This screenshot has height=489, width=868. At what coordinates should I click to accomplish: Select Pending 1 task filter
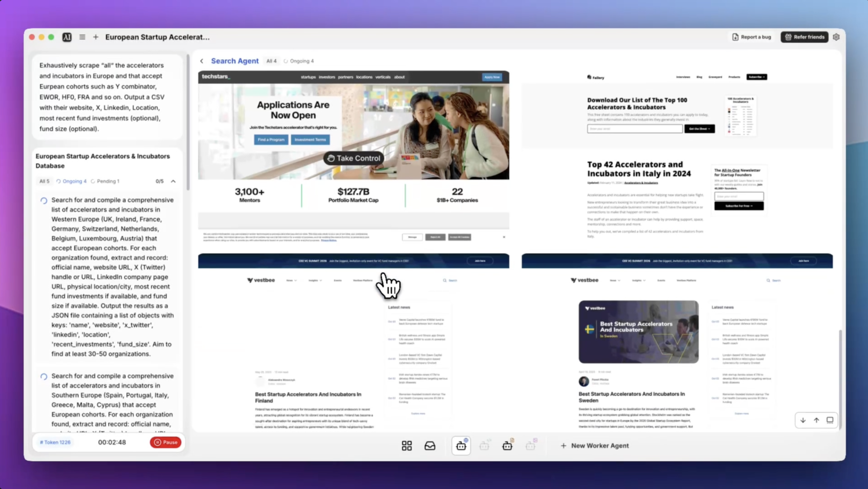pyautogui.click(x=105, y=181)
